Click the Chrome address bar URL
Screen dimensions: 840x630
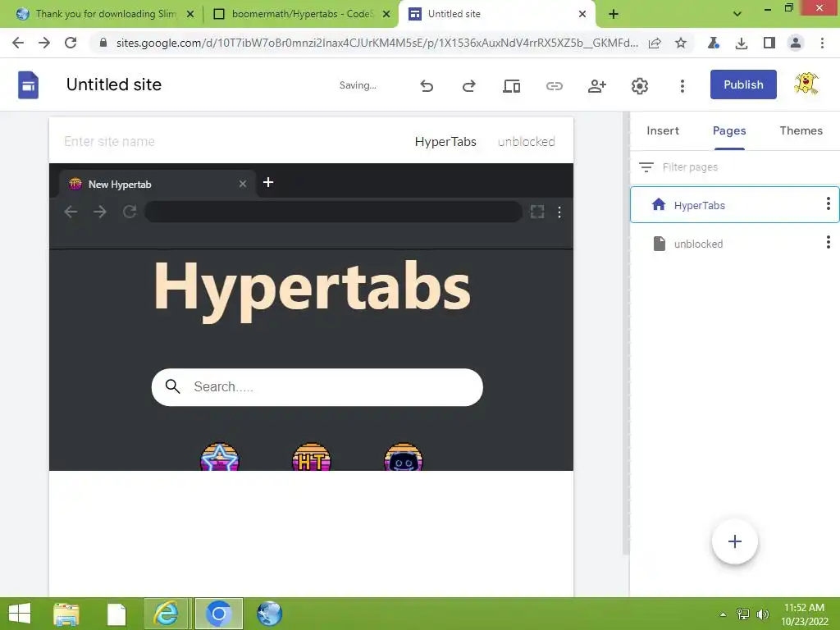point(377,43)
